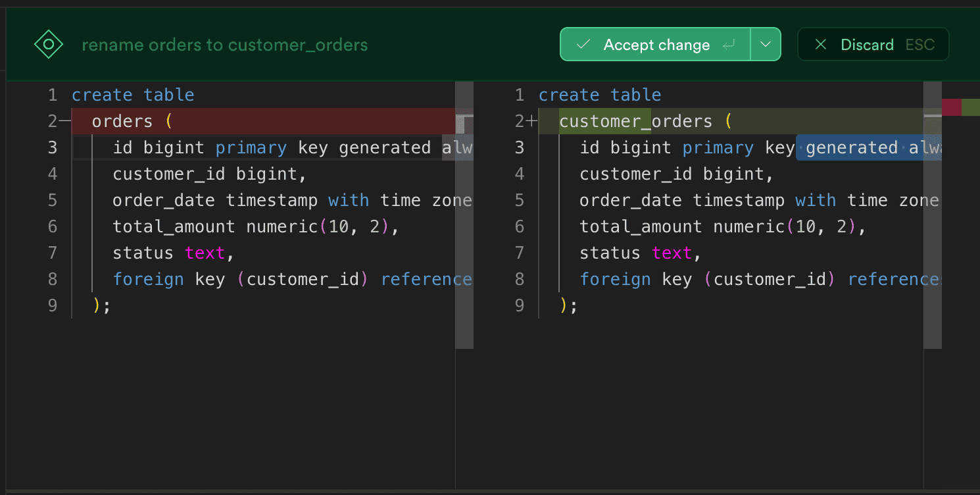The image size is (980, 495).
Task: Accept the rename change
Action: point(656,44)
